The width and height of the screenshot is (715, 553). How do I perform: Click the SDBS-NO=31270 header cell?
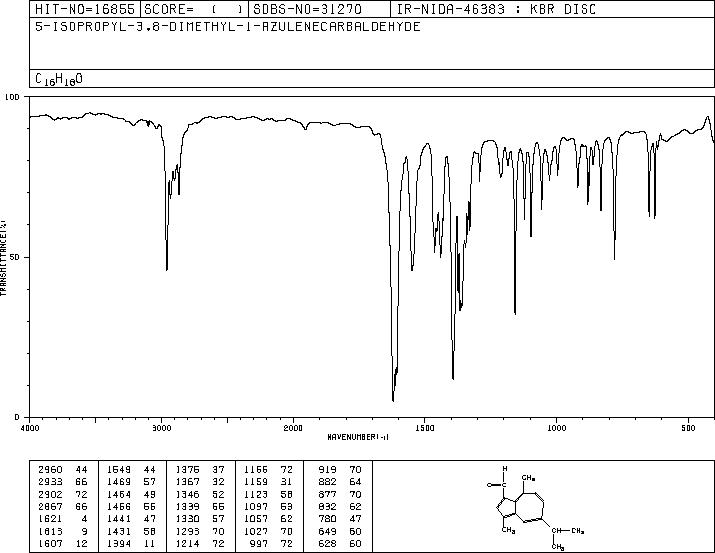(x=319, y=9)
